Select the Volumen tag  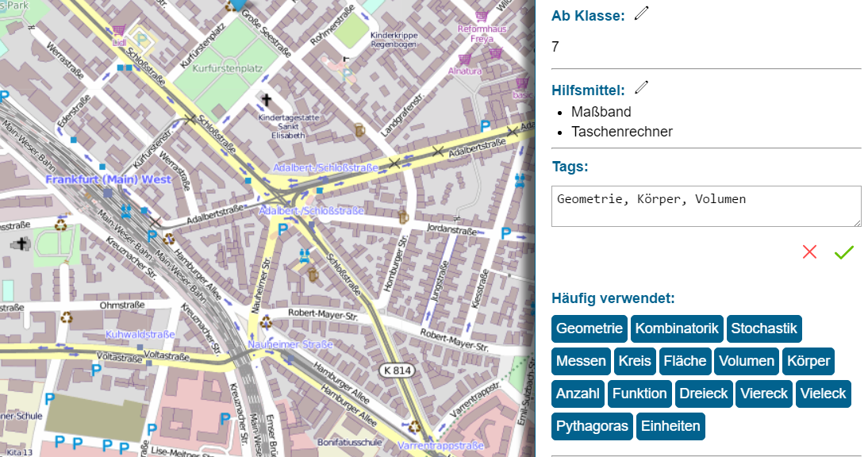click(x=746, y=361)
